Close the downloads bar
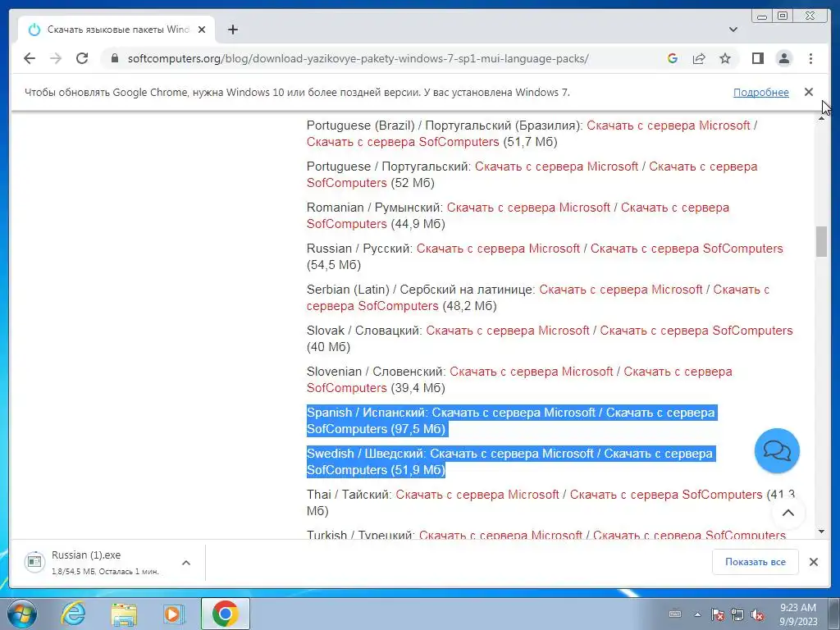 (x=813, y=562)
